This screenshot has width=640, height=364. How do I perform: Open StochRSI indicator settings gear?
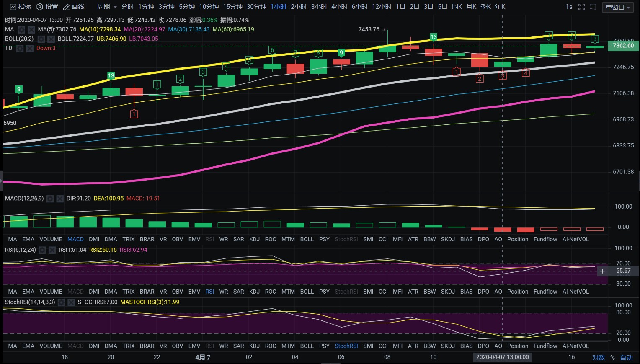click(x=61, y=302)
